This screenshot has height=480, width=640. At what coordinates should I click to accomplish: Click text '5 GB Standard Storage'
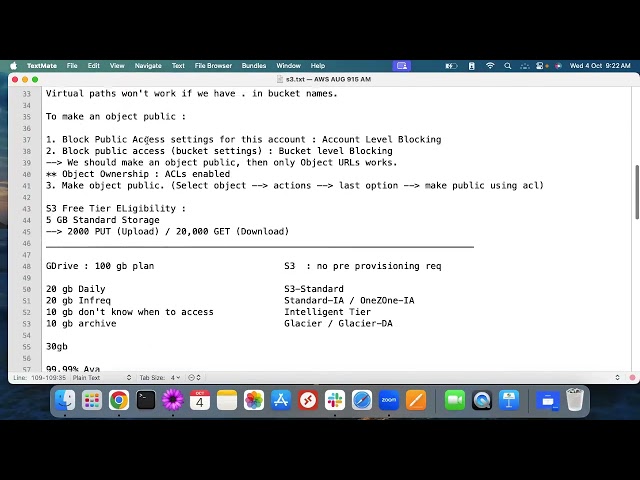(102, 220)
